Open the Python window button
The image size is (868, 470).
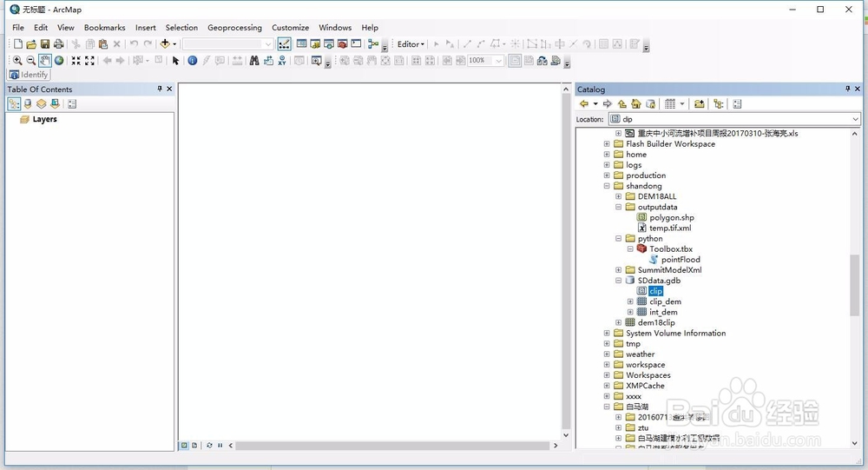click(x=356, y=43)
